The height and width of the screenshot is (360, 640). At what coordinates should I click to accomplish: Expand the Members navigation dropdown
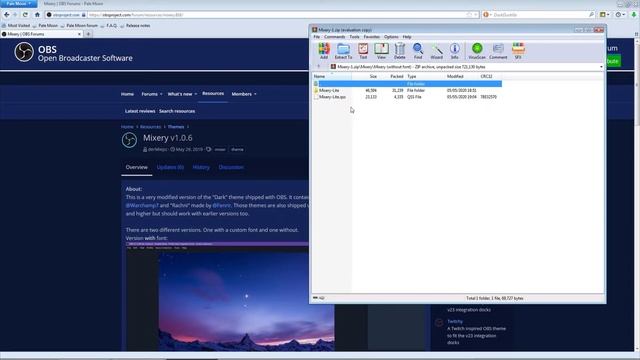click(x=255, y=94)
